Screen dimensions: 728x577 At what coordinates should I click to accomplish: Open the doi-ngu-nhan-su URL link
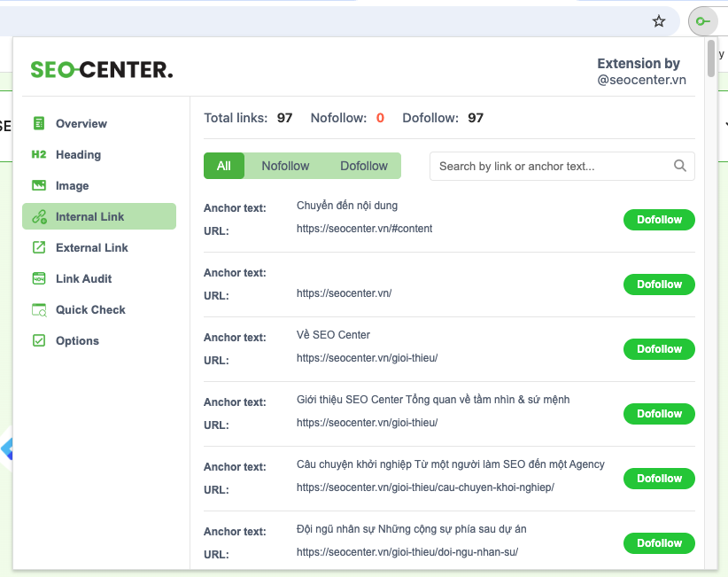[407, 552]
